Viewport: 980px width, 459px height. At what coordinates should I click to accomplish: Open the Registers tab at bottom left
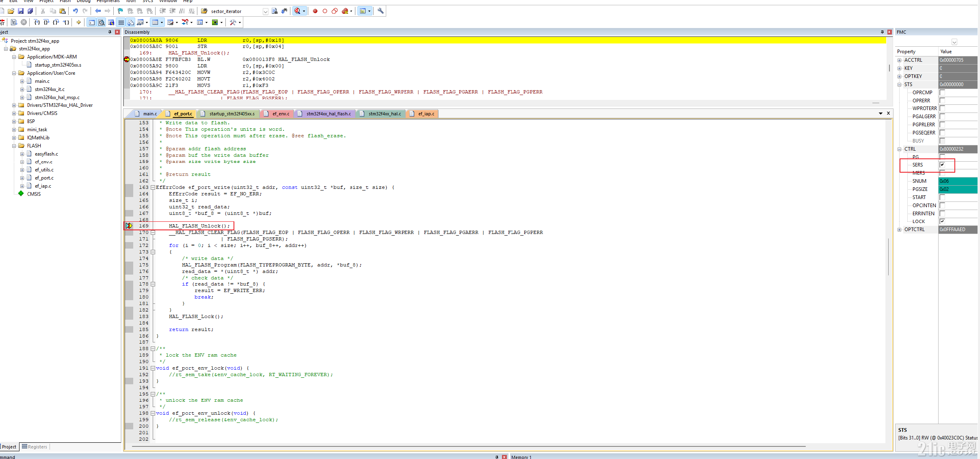coord(35,447)
